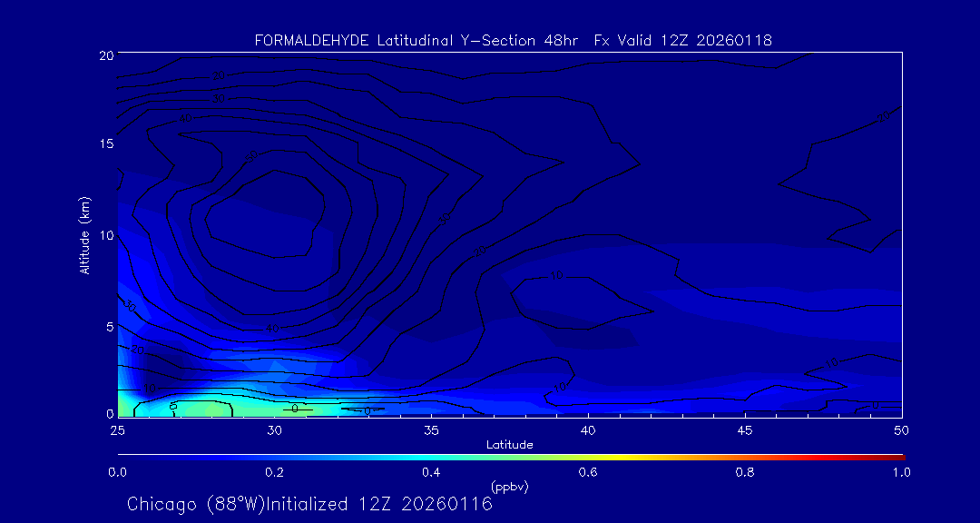Select the 15 km altitude tick label

(105, 144)
